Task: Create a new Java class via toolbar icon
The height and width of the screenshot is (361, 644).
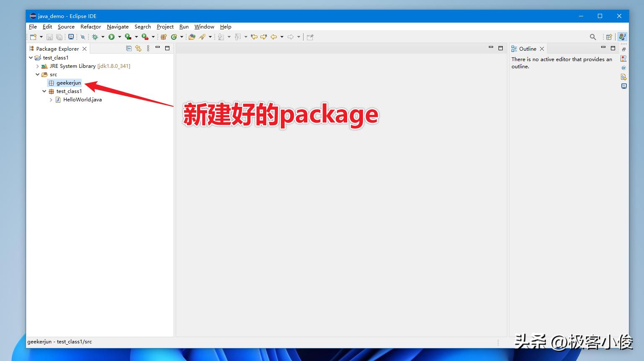Action: (x=174, y=37)
